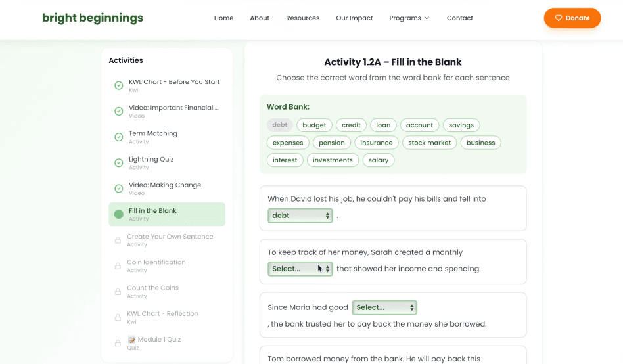Click the green circle beside Fill in the Blank
Image resolution: width=623 pixels, height=364 pixels.
click(119, 214)
